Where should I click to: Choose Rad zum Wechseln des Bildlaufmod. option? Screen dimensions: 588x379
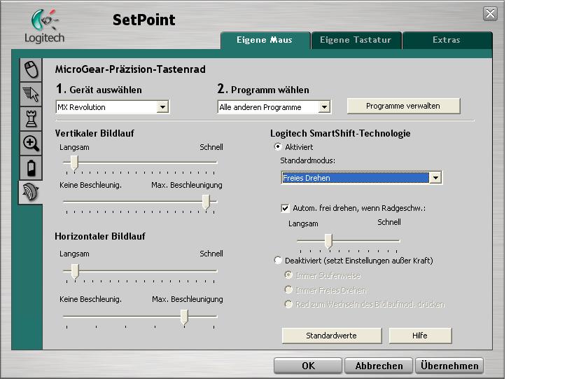[x=288, y=304]
